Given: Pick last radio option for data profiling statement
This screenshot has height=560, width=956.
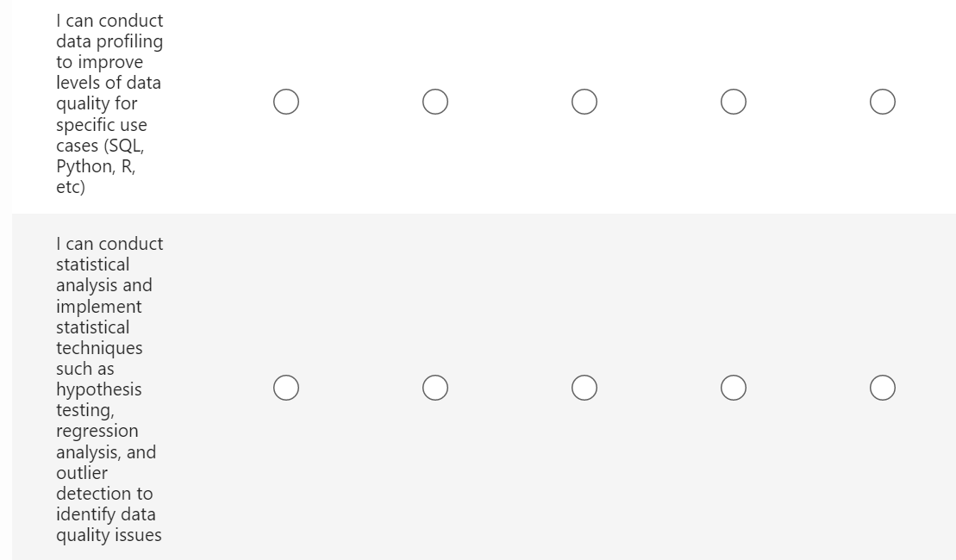Looking at the screenshot, I should tap(883, 102).
